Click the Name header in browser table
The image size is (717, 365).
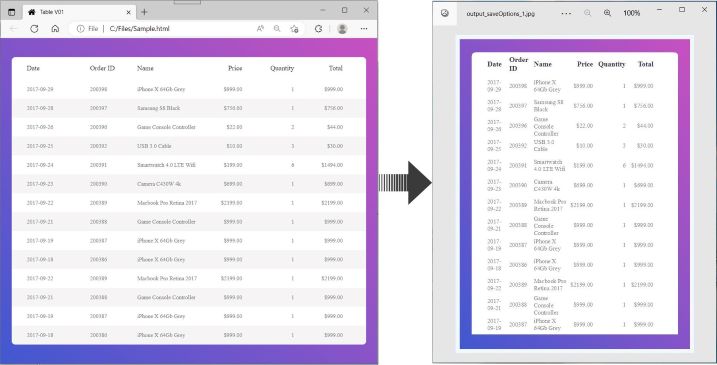(145, 68)
